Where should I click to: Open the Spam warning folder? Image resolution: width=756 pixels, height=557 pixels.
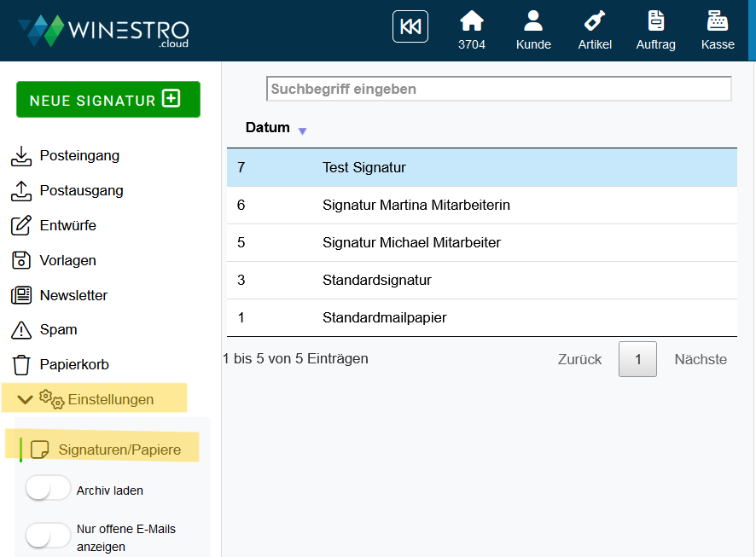point(58,330)
